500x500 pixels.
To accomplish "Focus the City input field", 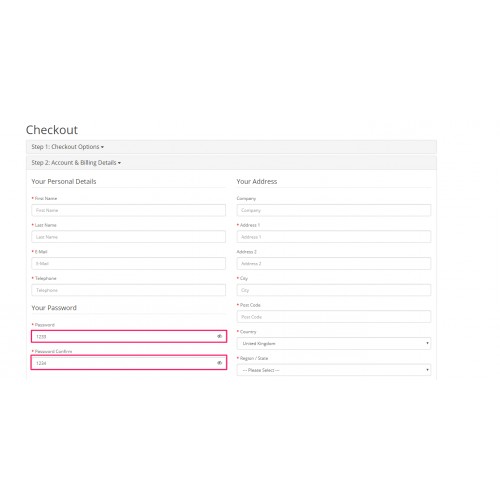I will (334, 290).
